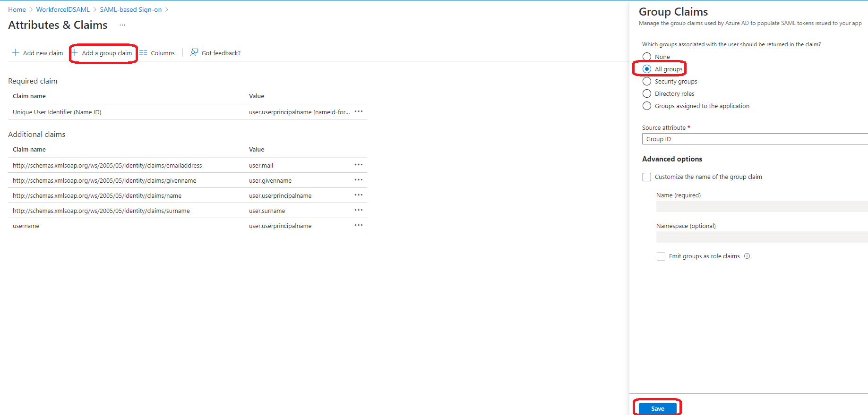Open SAML-based Sign-on breadcrumb link
868x415 pixels.
tap(131, 9)
